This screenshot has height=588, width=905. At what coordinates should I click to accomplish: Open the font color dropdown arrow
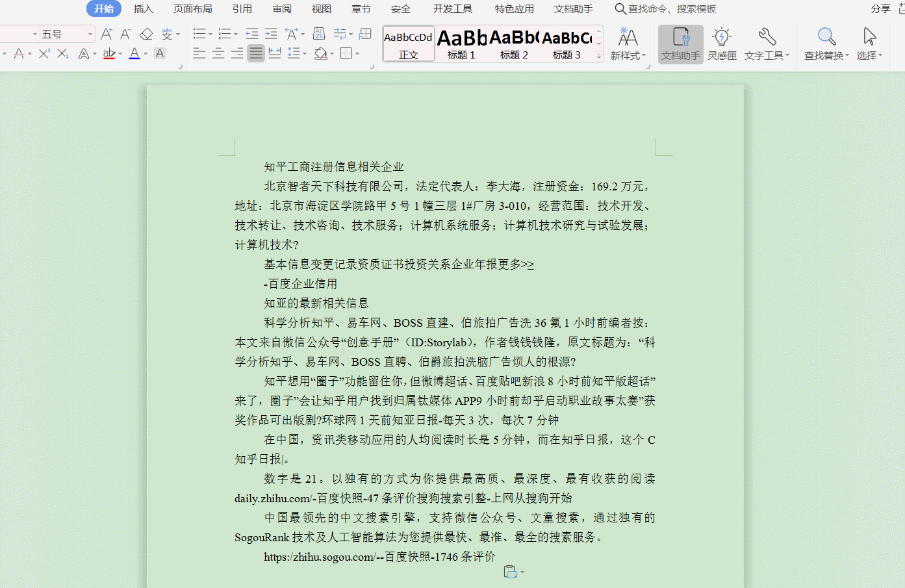click(x=146, y=54)
